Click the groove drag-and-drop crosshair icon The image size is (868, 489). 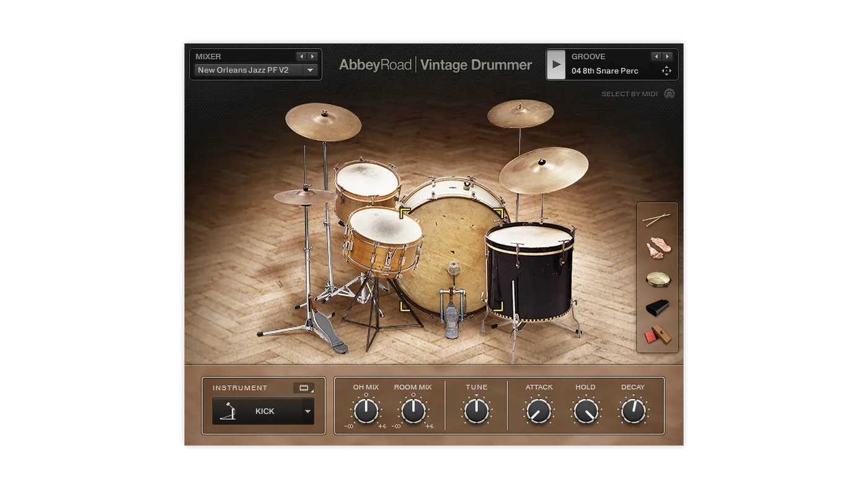pos(666,71)
